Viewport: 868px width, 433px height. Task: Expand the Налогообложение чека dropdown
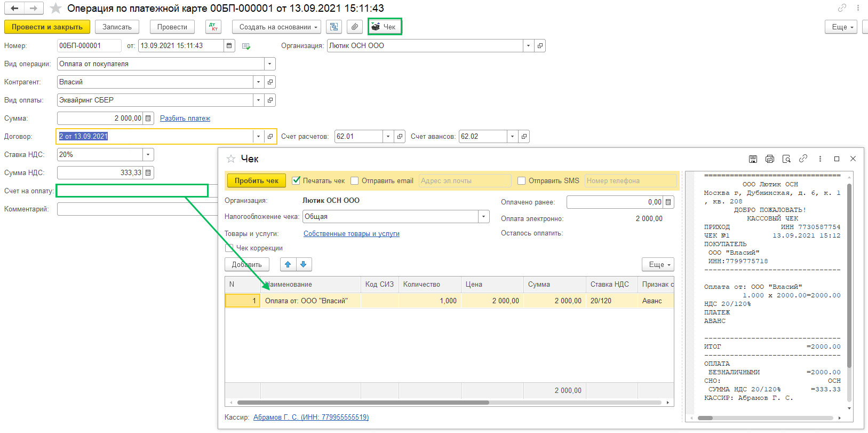coord(484,217)
